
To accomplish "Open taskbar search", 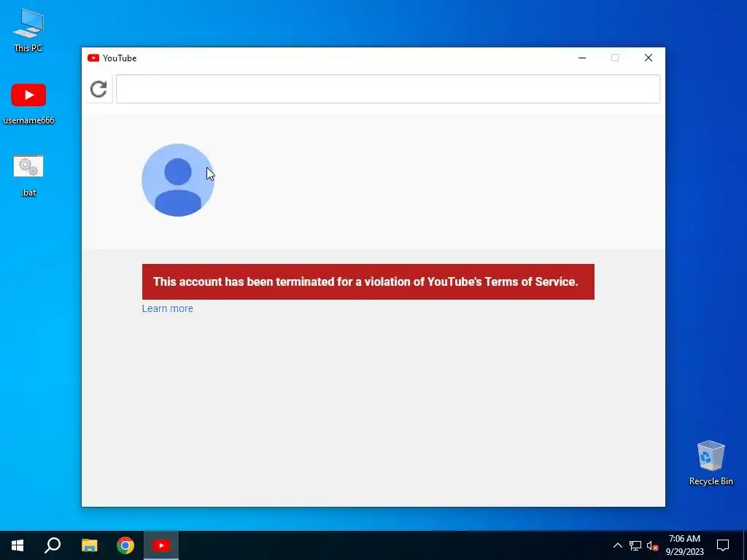I will (53, 545).
